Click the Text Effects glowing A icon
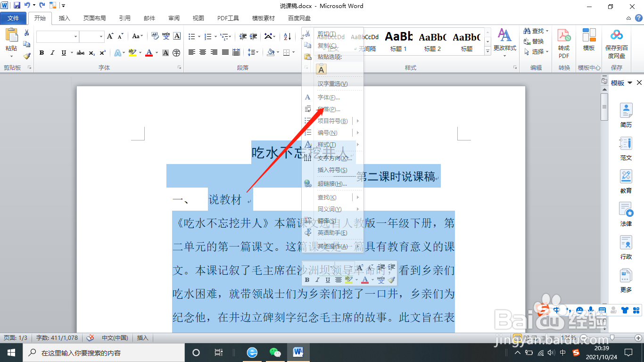644x362 pixels. click(x=118, y=53)
